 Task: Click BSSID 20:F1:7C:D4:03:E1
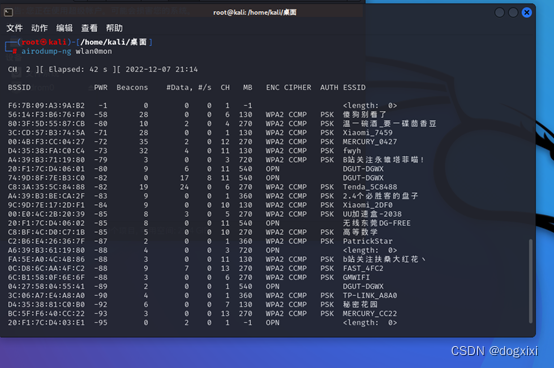pos(46,323)
